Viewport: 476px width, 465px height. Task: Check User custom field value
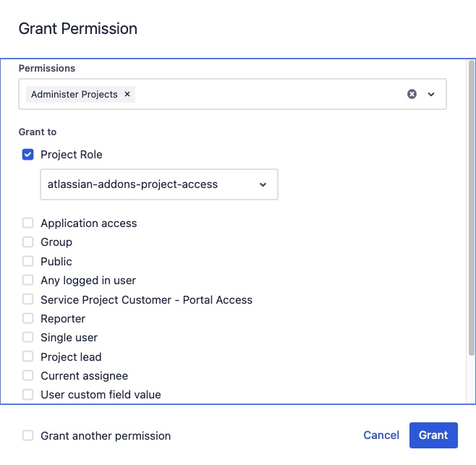28,395
